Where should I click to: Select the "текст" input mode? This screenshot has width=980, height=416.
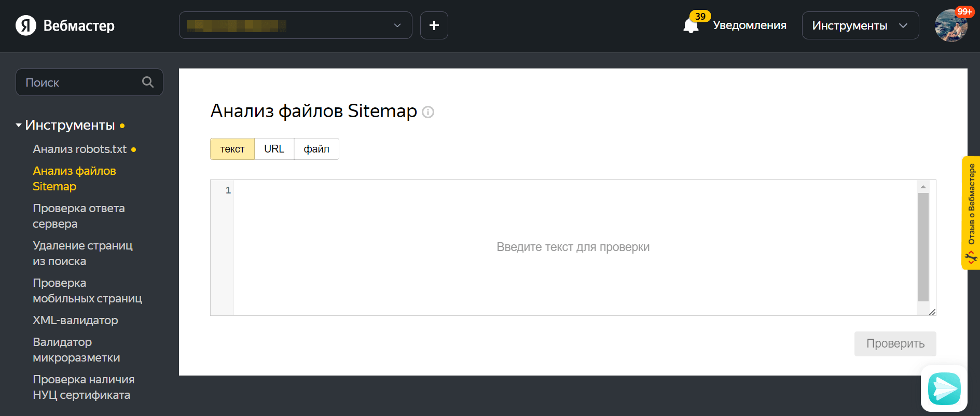(x=232, y=149)
